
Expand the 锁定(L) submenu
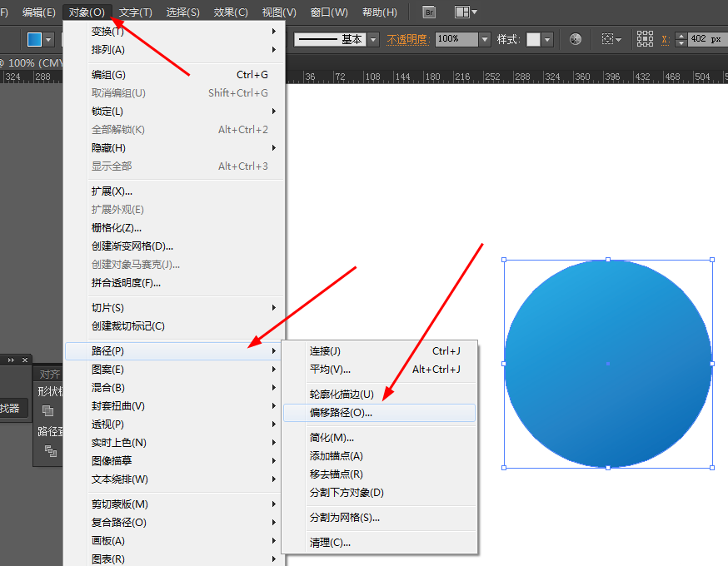[174, 112]
